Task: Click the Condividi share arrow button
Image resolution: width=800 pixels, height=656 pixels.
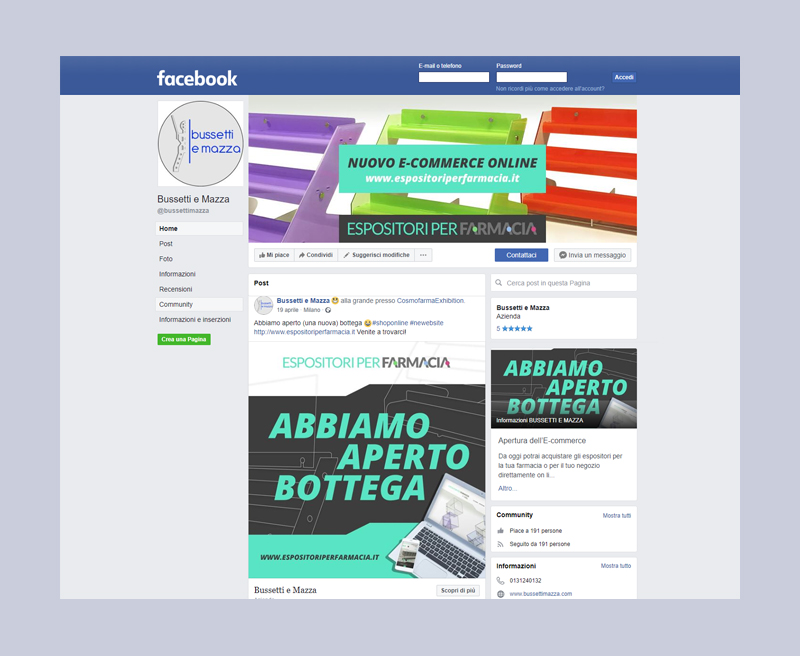Action: 316,255
